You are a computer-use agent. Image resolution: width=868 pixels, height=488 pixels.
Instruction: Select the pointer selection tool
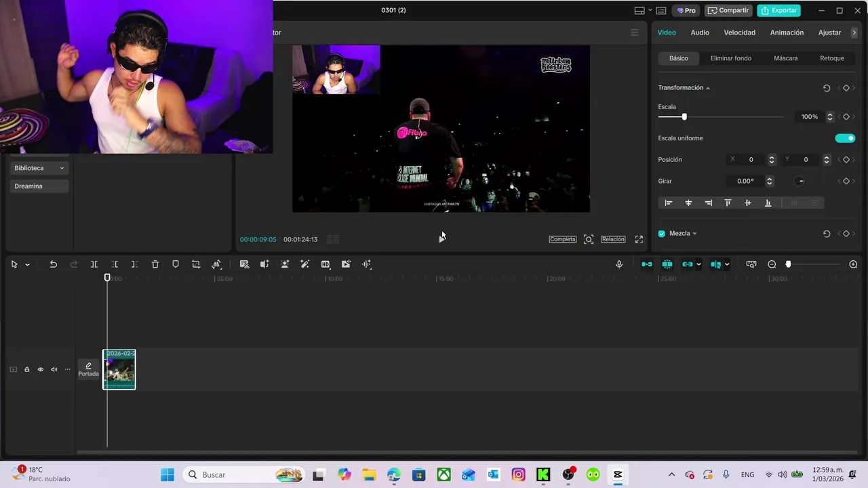point(14,264)
